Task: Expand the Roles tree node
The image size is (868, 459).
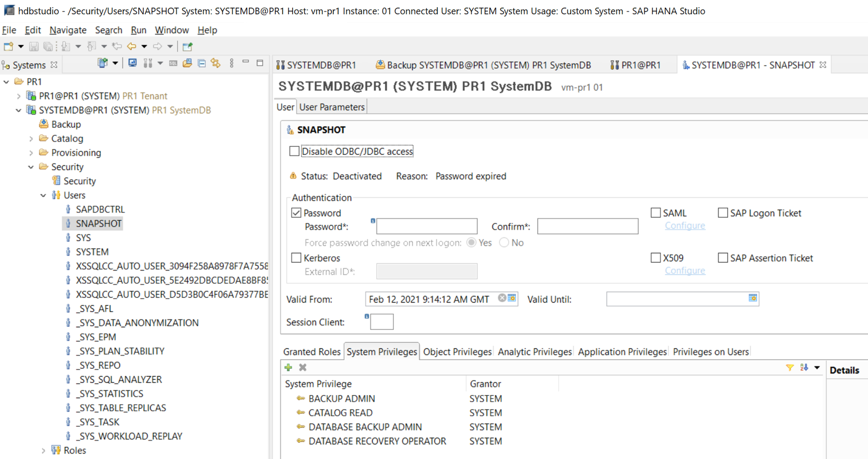Action: (44, 451)
